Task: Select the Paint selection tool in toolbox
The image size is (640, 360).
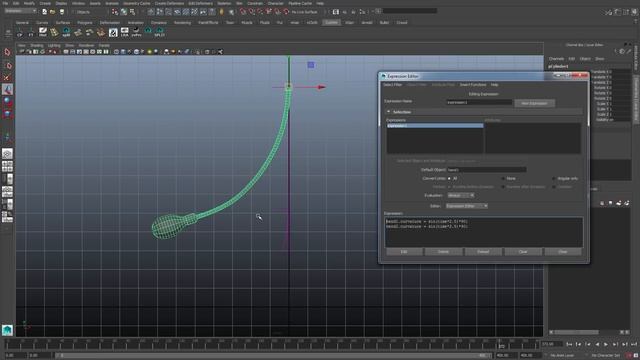Action: tap(7, 77)
